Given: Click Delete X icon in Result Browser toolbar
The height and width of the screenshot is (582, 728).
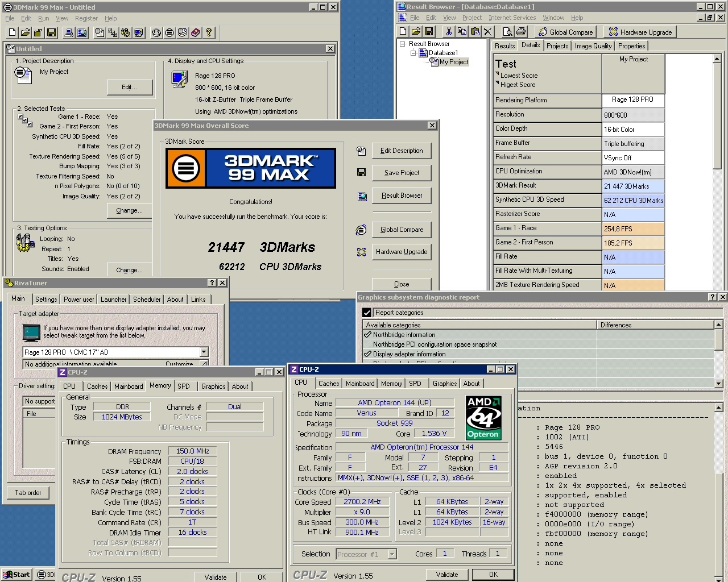Looking at the screenshot, I should point(487,31).
